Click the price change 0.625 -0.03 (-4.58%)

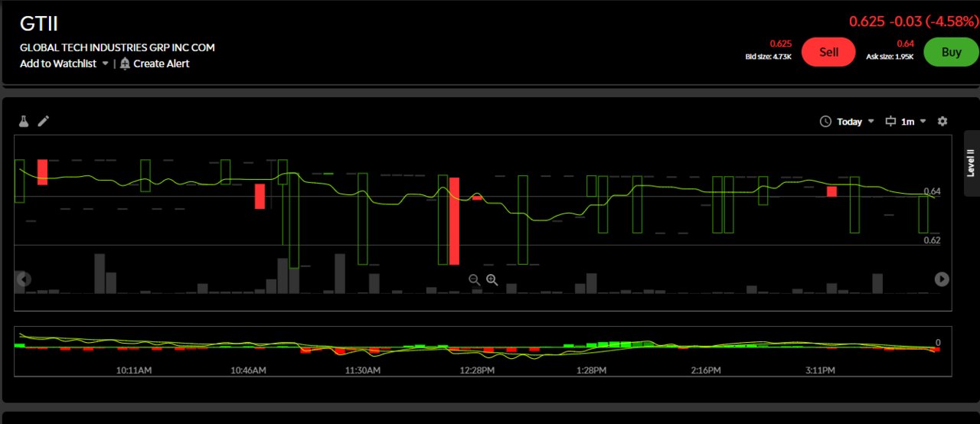click(913, 21)
